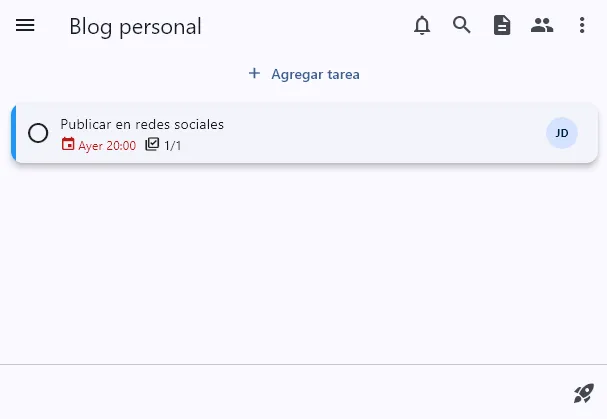Screen dimensions: 607x419
Task: Mark 'Publicar en redes sociales' as complete
Action: (x=38, y=133)
